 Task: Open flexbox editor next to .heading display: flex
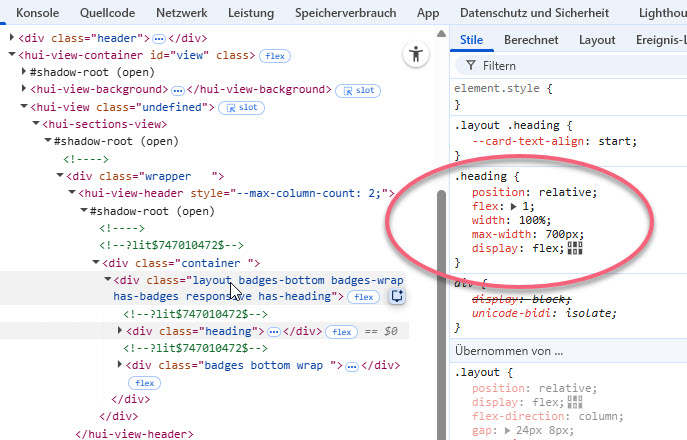click(x=574, y=248)
